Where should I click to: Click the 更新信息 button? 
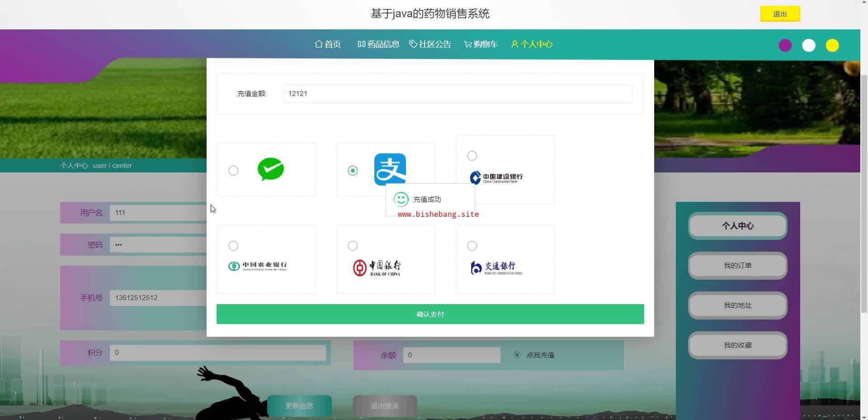[299, 406]
